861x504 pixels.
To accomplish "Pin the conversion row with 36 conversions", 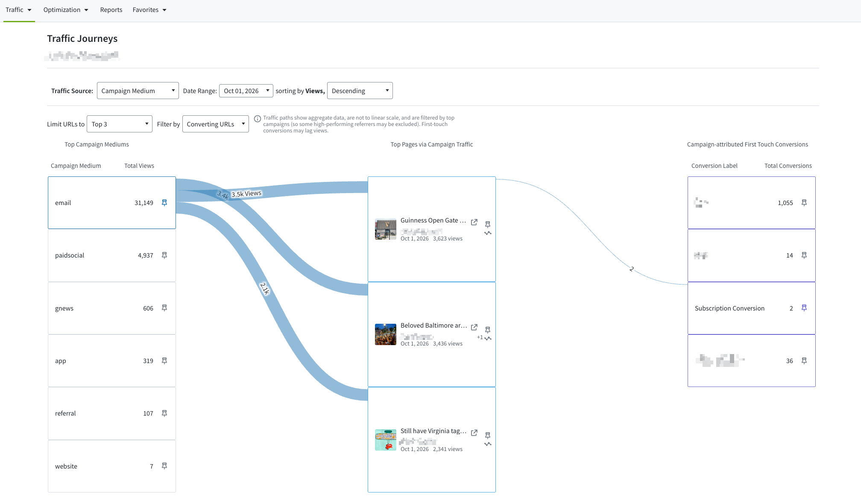I will pos(804,361).
